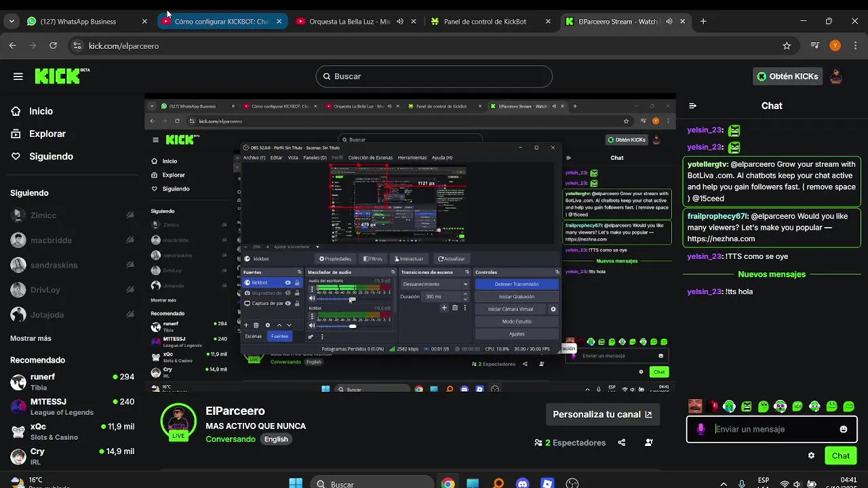Click the live stream video player
The height and width of the screenshot is (488, 868).
point(410,243)
